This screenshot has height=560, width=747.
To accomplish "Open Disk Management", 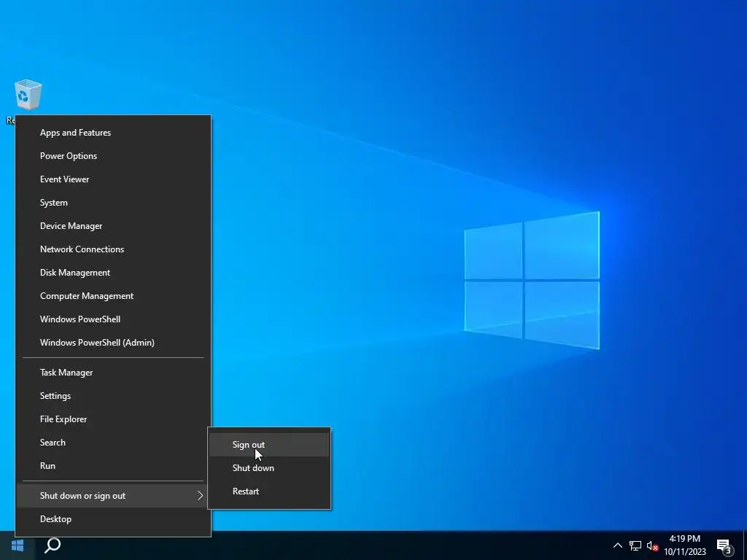I will pyautogui.click(x=113, y=273).
